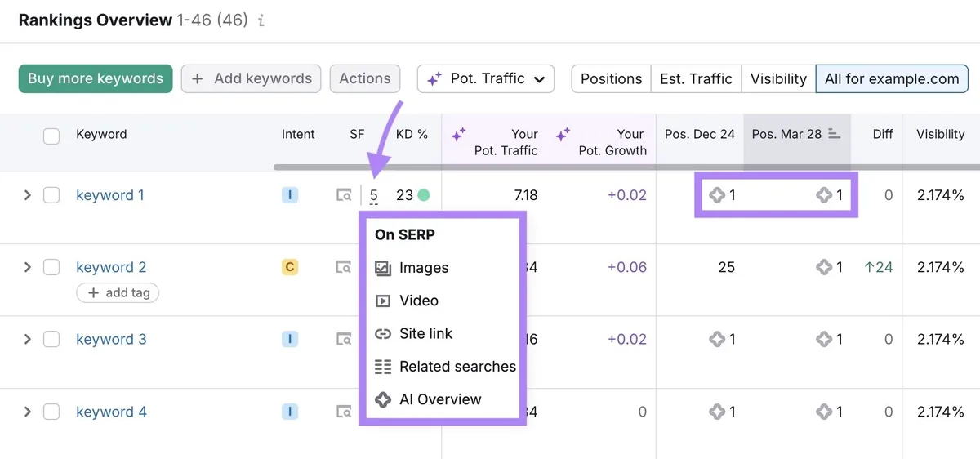Expand the keyword 1 row

point(27,195)
